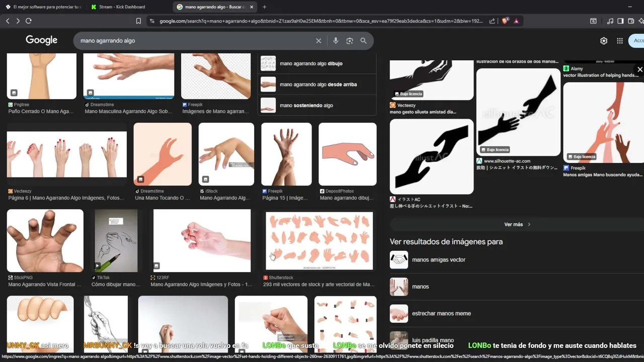
Task: Open the Brave wallet icon in toolbar
Action: click(x=631, y=21)
